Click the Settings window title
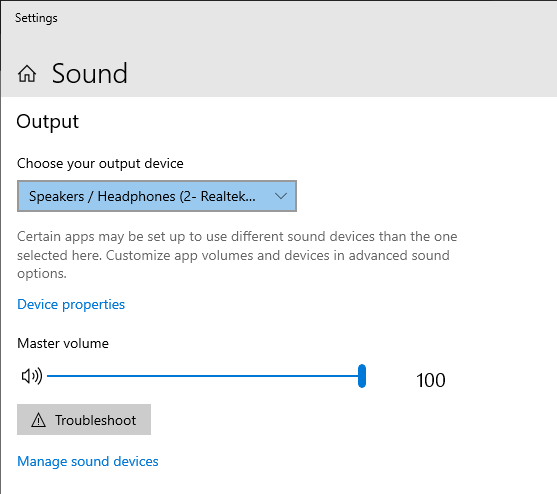557x494 pixels. [36, 18]
